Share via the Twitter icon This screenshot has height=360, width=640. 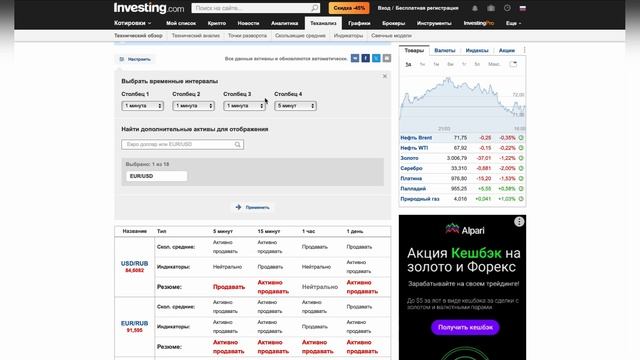click(376, 58)
